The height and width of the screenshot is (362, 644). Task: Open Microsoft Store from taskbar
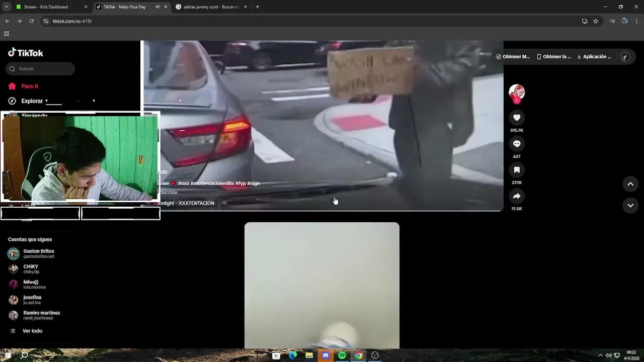point(276,355)
